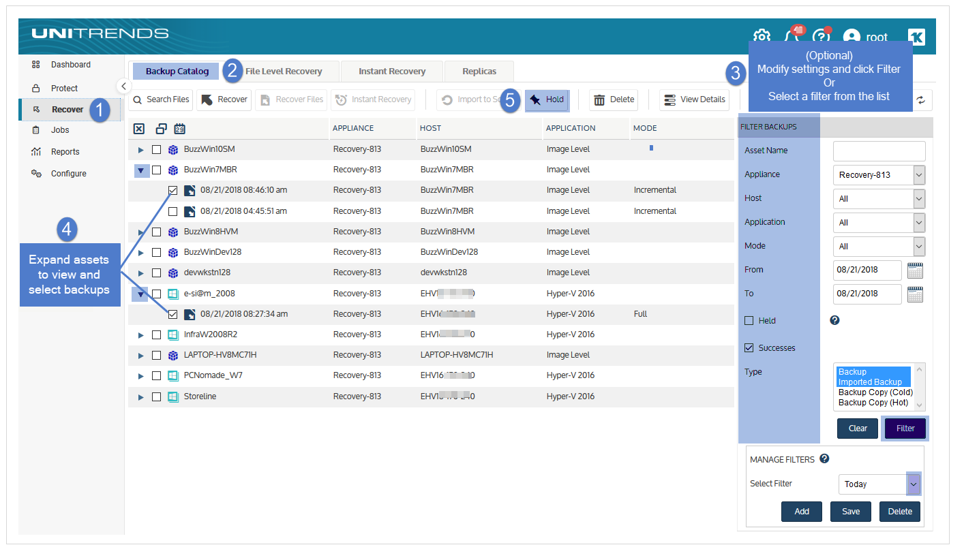
Task: Click the Kaseya K logo icon
Action: [x=916, y=37]
